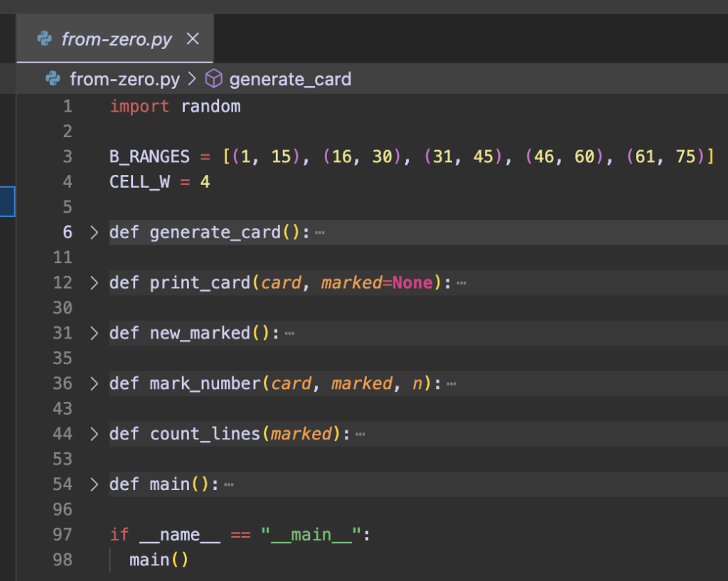Viewport: 728px width, 581px height.
Task: Click the folded-code ellipsis after print_card definition
Action: (x=461, y=283)
